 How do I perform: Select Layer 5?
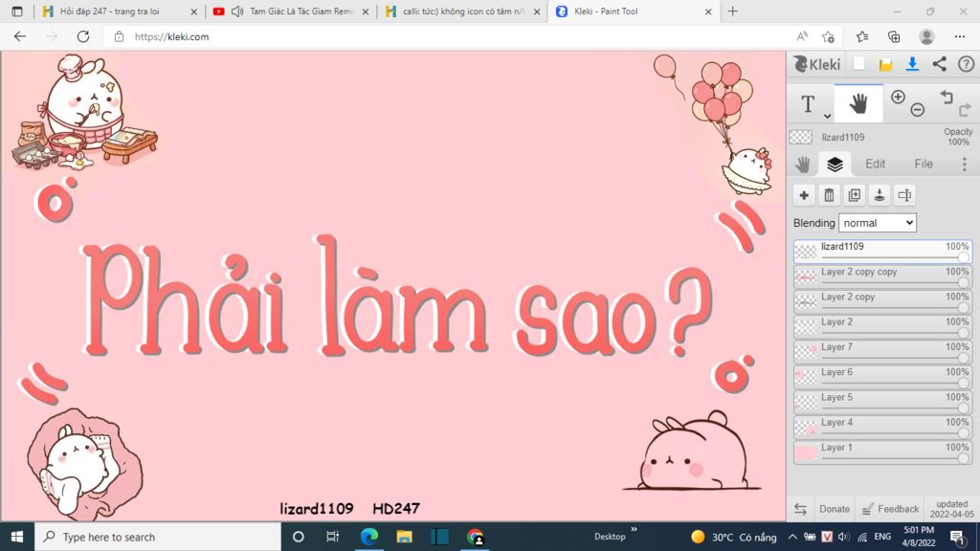pos(882,402)
